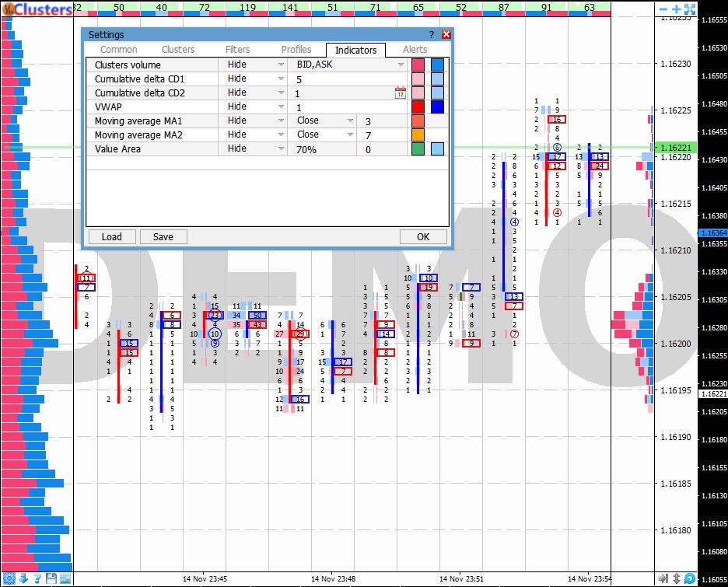The image size is (728, 587).
Task: Open help with the question mark icon
Action: click(37, 578)
